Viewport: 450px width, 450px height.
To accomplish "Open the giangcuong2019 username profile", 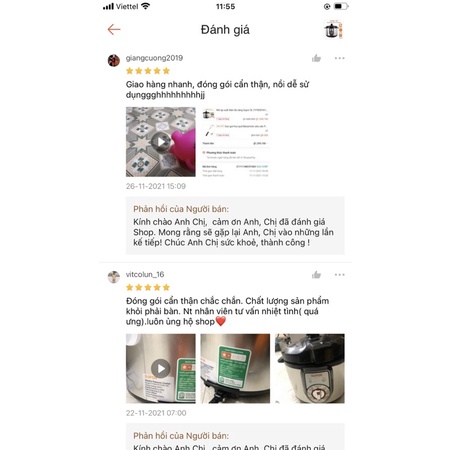I will pyautogui.click(x=154, y=58).
